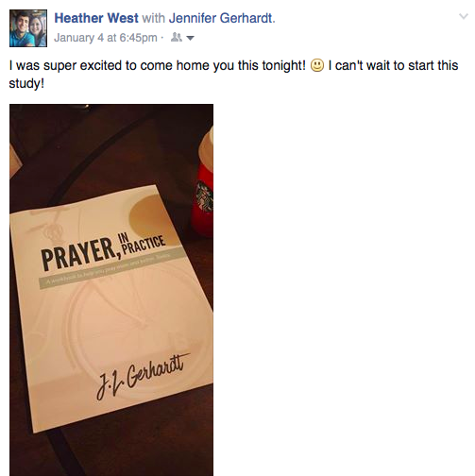The width and height of the screenshot is (475, 476).
Task: Open the January 4 at 6:45pm timestamp
Action: tap(106, 38)
